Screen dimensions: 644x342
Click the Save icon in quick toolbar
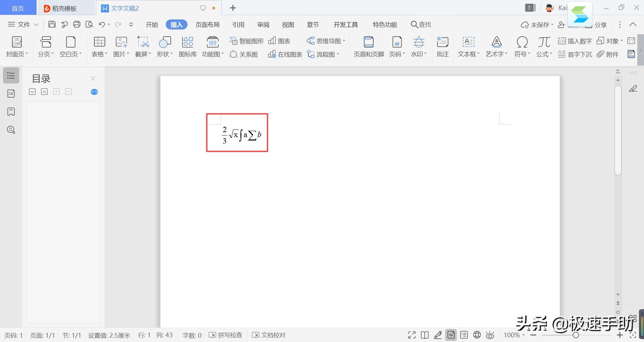click(52, 24)
